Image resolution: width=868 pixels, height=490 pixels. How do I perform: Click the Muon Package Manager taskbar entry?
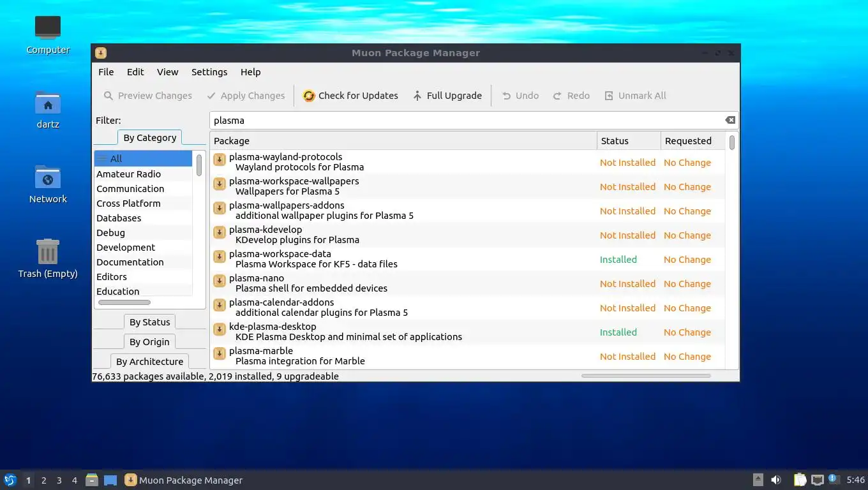pos(184,480)
